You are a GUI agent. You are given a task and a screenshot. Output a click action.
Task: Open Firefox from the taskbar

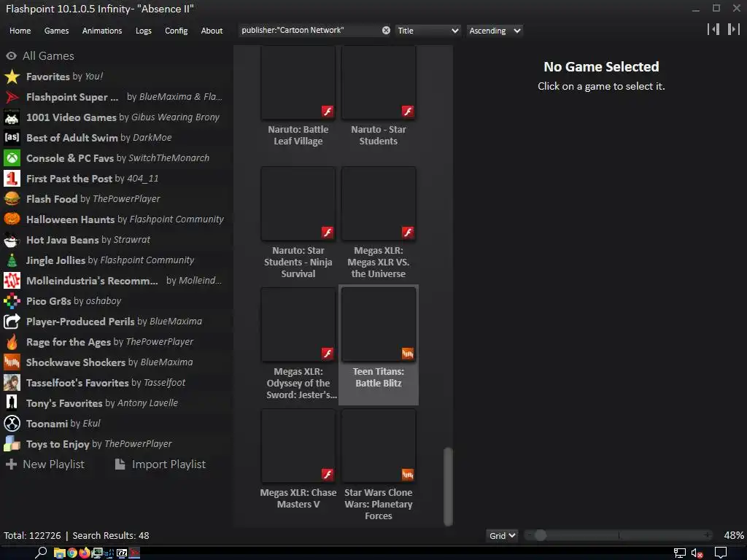85,553
